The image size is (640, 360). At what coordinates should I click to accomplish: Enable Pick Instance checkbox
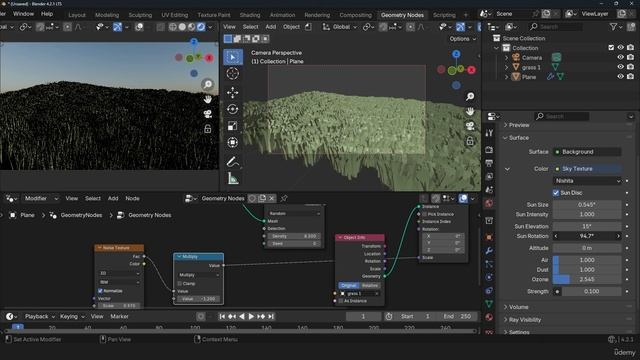(424, 214)
